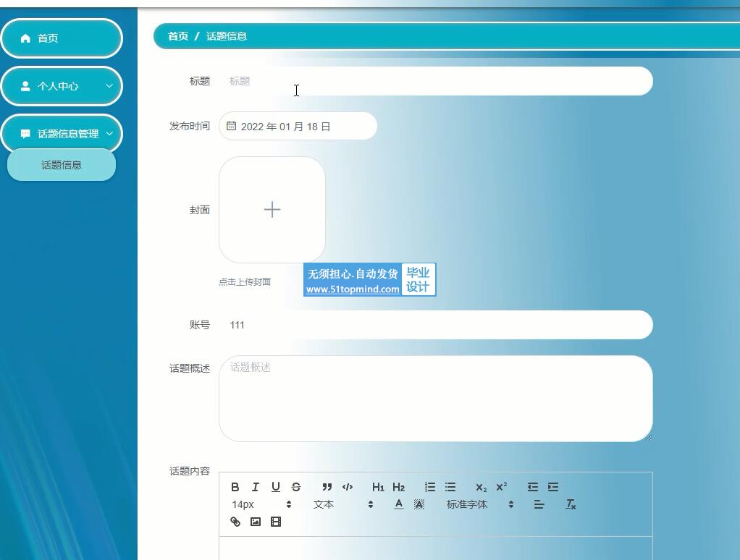This screenshot has width=740, height=560.
Task: Open text alignment options
Action: [539, 504]
